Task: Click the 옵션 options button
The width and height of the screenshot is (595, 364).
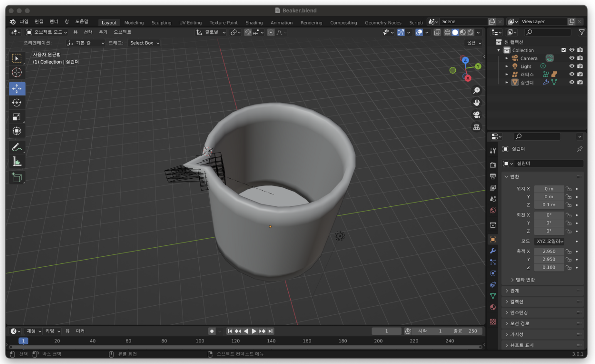Action: point(473,43)
